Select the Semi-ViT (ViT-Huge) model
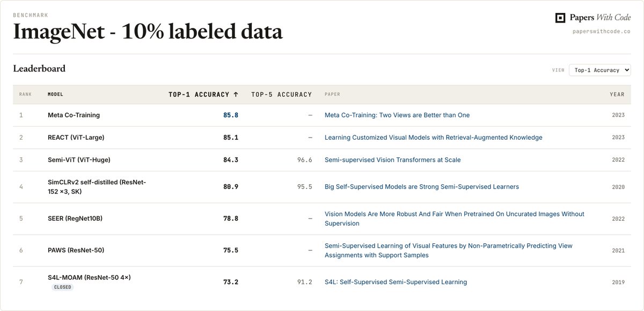644x311 pixels. pos(79,160)
